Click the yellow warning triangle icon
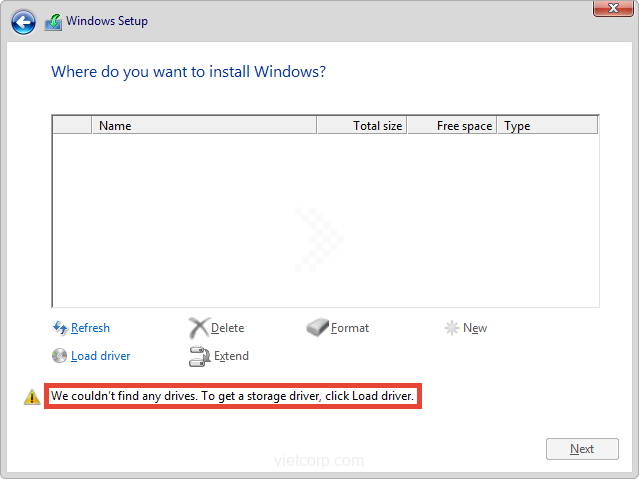 click(x=32, y=397)
